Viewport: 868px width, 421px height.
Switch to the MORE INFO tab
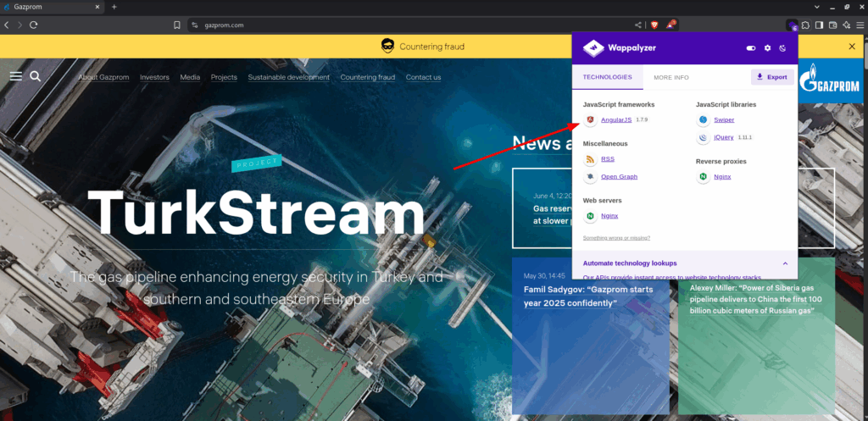coord(671,77)
